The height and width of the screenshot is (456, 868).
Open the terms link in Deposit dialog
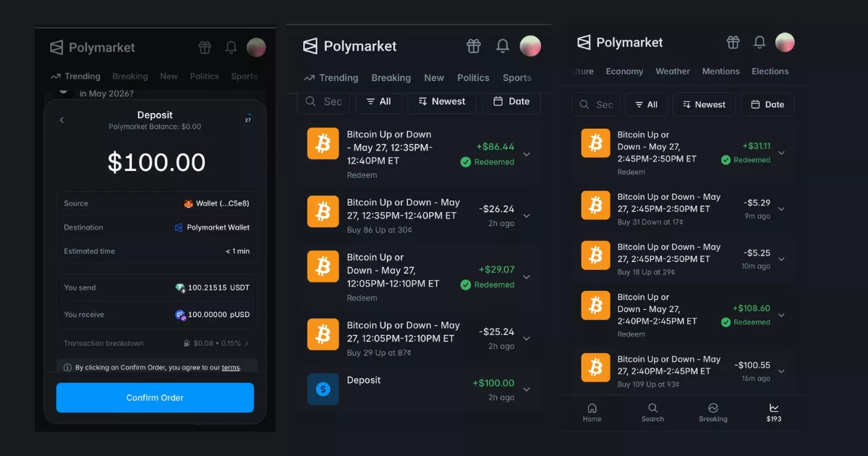(231, 368)
